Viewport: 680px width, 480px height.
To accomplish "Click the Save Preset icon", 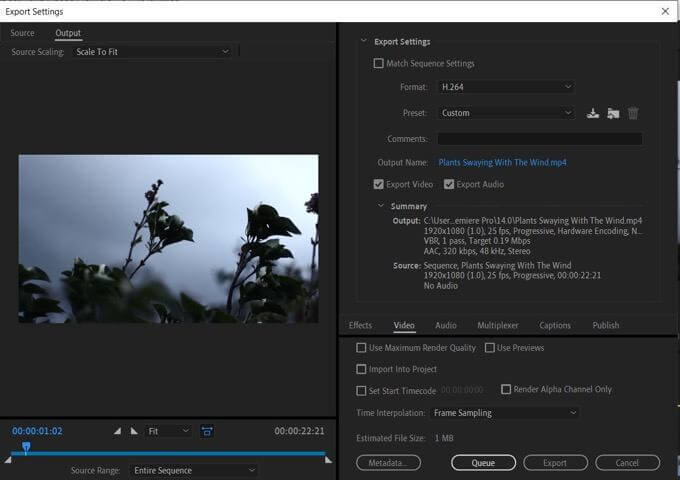I will click(592, 113).
